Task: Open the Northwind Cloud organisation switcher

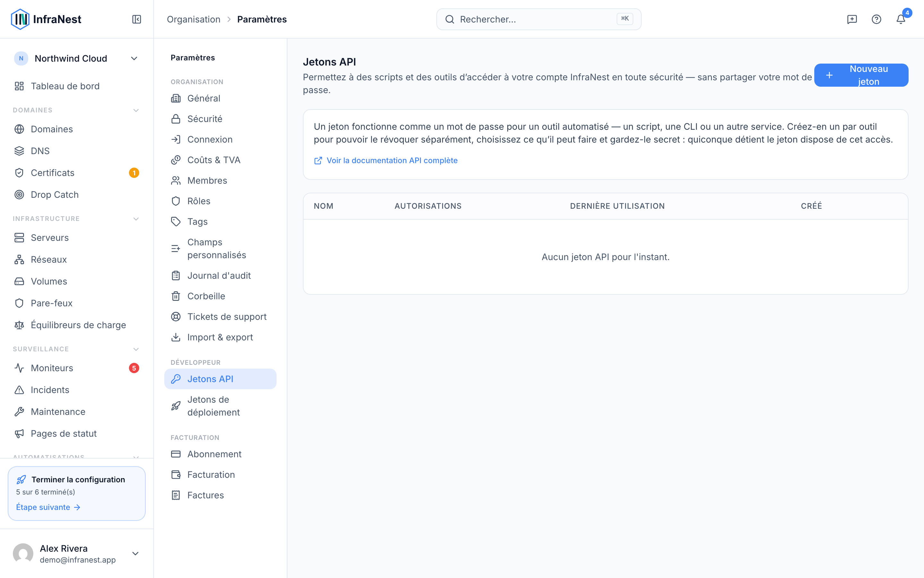Action: point(76,58)
